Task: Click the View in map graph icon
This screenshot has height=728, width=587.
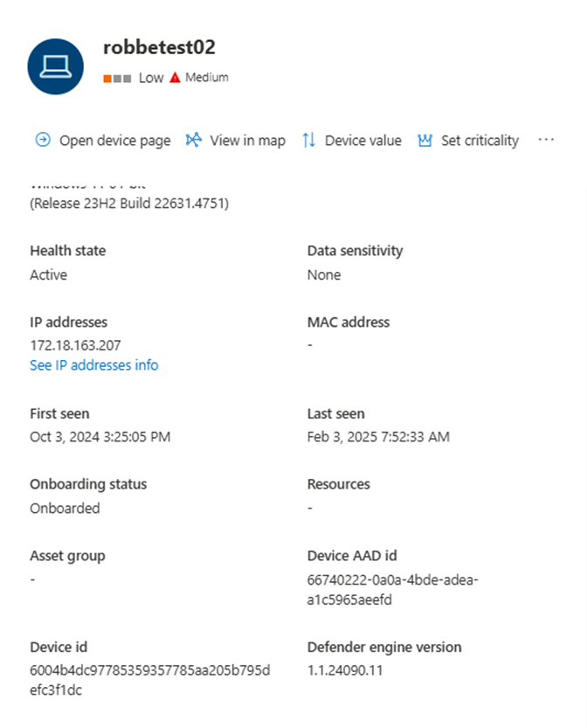Action: 194,140
